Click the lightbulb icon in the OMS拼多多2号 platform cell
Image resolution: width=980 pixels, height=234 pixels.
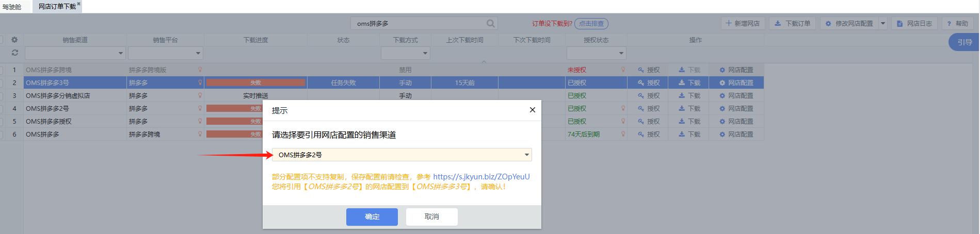pos(200,108)
